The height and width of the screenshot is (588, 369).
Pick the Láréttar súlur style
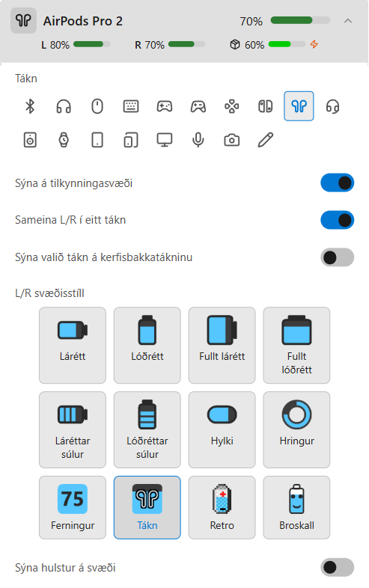tap(73, 429)
